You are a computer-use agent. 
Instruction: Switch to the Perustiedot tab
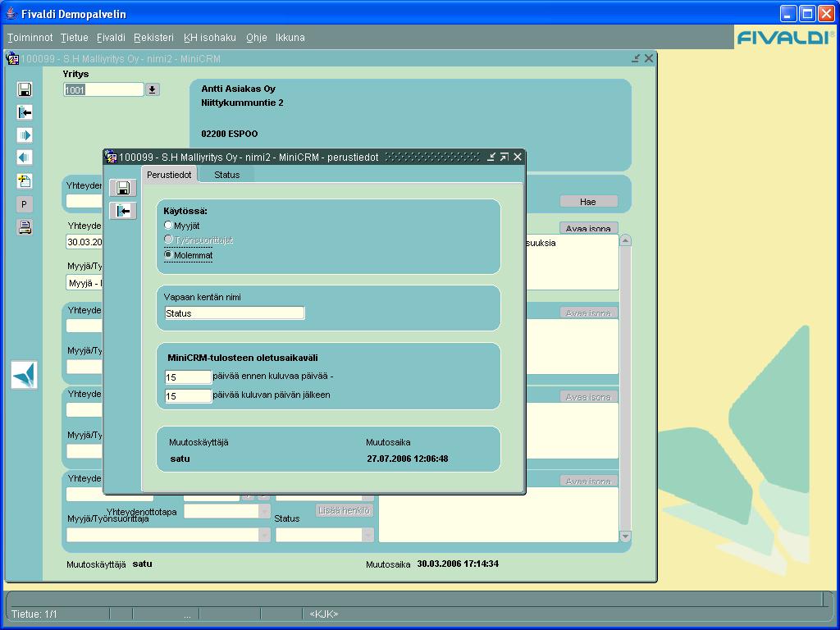pos(169,175)
